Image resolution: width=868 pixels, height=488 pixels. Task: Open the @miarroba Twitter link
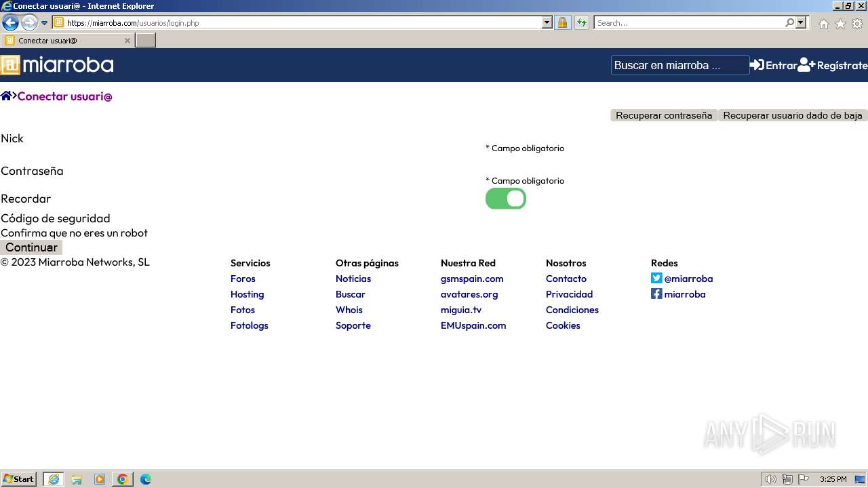coord(688,279)
